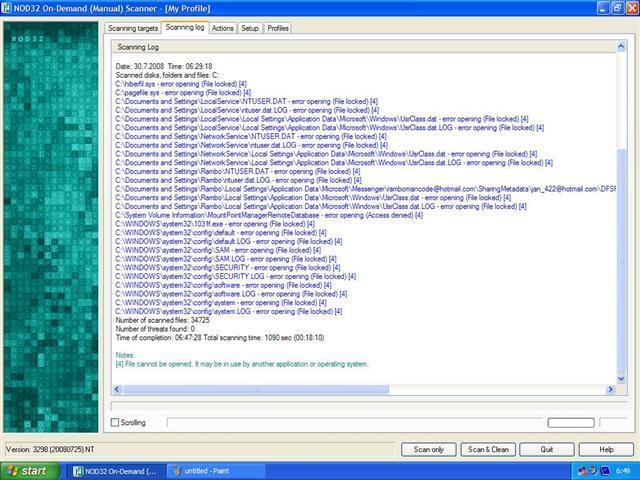Image resolution: width=640 pixels, height=480 pixels.
Task: Click the 'Scanned disks, folders and files' line
Action: pos(167,75)
